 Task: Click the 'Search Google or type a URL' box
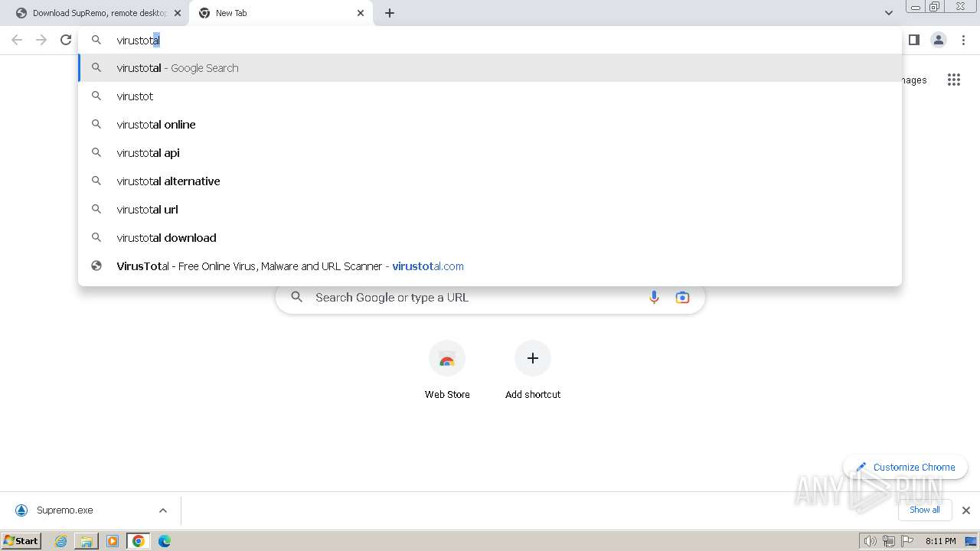[490, 298]
